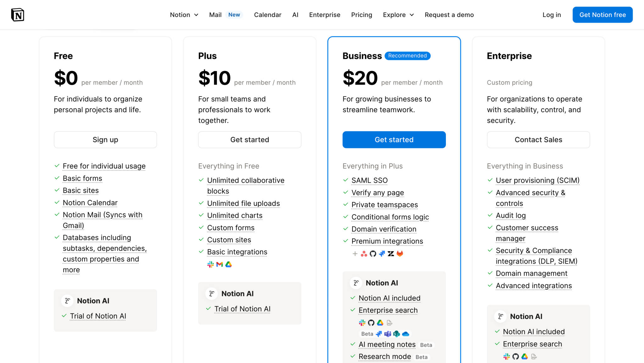The image size is (644, 363).
Task: Click the OneDrive icon in Beta integrations row
Action: [406, 334]
